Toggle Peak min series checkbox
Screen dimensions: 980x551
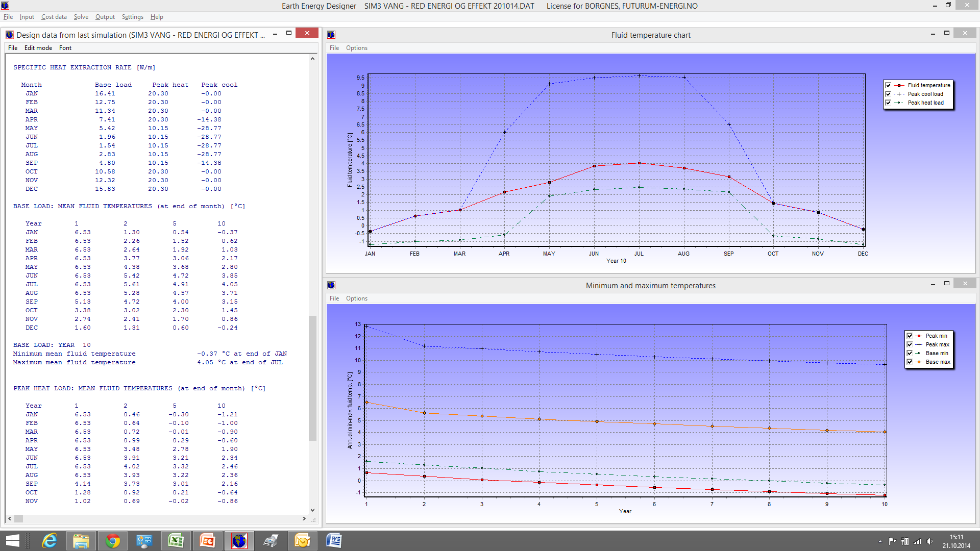[910, 336]
